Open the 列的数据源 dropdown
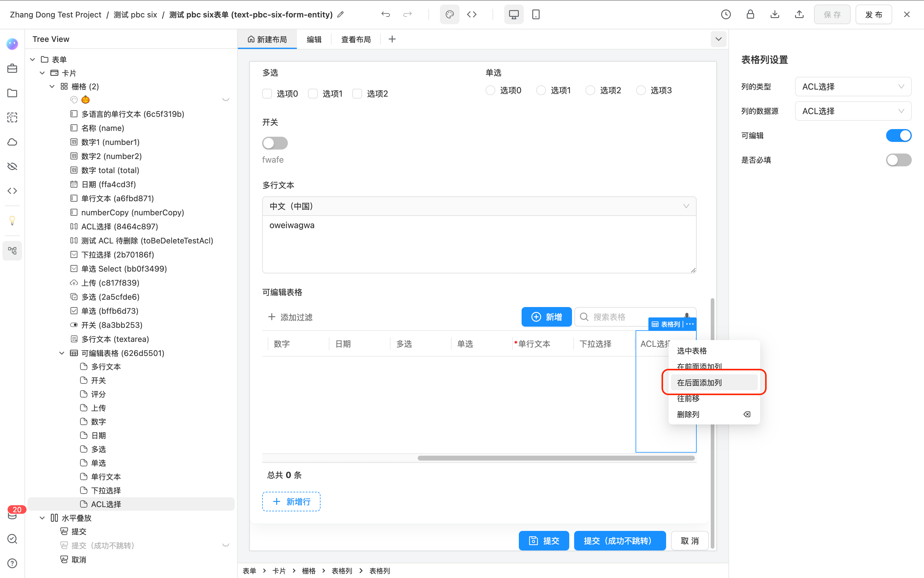This screenshot has width=924, height=578. tap(853, 111)
